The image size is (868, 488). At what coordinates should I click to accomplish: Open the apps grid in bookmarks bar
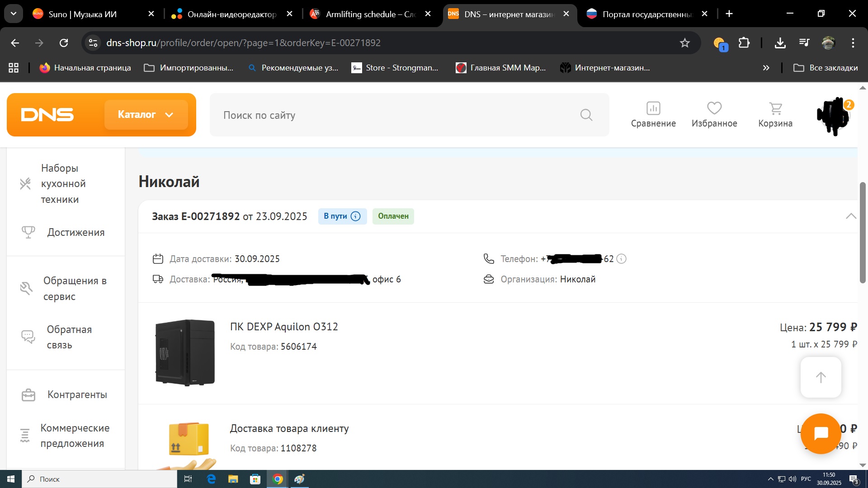[x=14, y=68]
